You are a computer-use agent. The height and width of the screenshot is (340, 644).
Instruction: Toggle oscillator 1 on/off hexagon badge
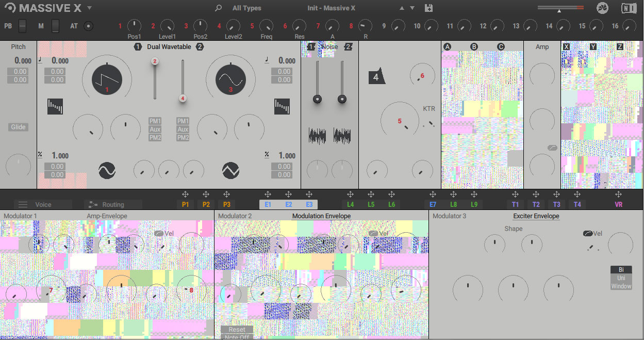coord(138,47)
